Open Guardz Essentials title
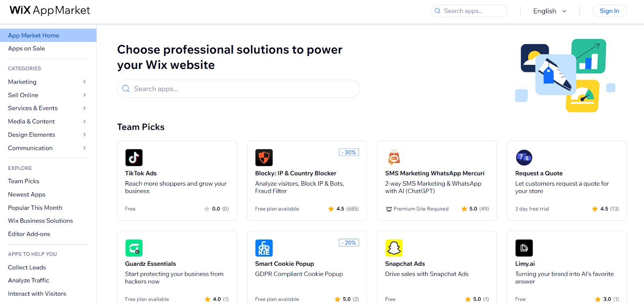This screenshot has width=644, height=304. 151,264
